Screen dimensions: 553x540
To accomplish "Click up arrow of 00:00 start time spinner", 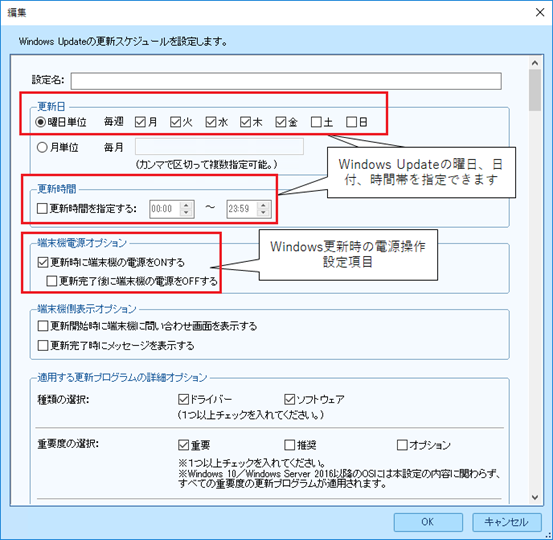I will pos(186,205).
